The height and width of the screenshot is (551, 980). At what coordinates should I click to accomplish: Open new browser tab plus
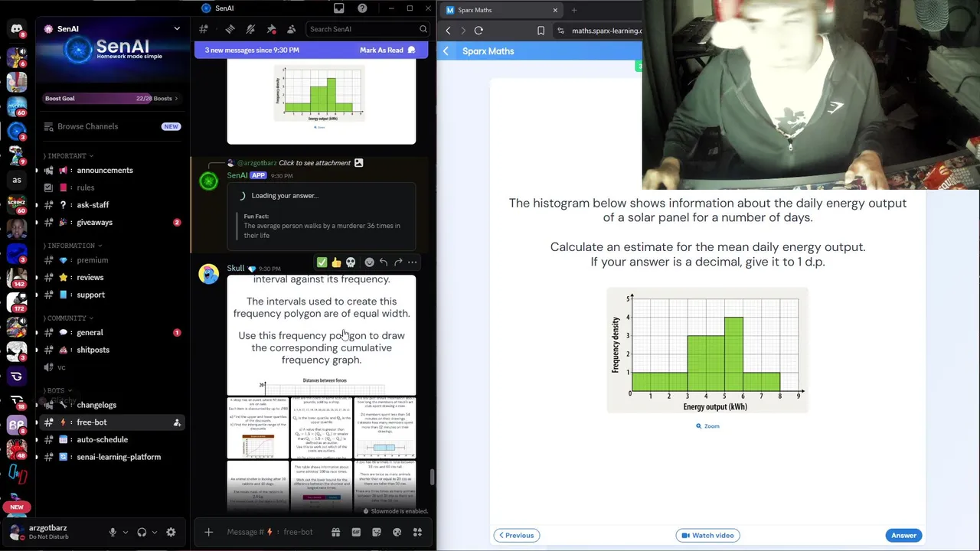(573, 10)
